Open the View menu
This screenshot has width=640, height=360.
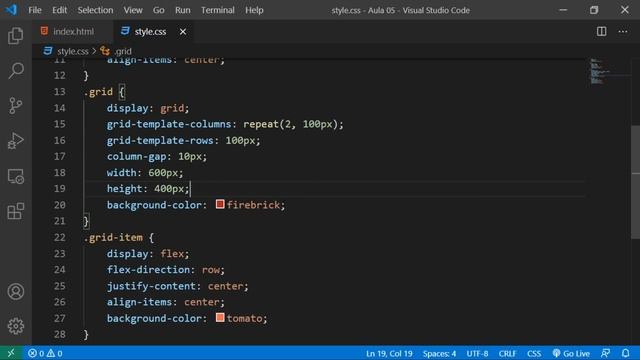tap(133, 10)
